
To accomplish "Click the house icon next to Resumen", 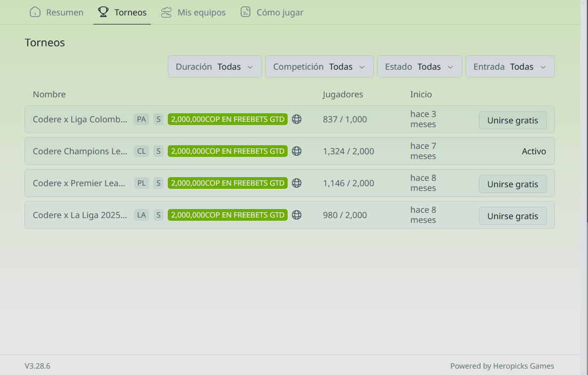I will point(35,12).
